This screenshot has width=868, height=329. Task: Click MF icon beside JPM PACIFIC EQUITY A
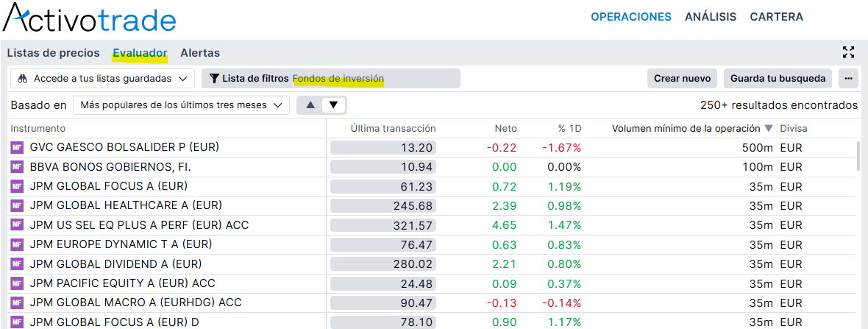17,283
